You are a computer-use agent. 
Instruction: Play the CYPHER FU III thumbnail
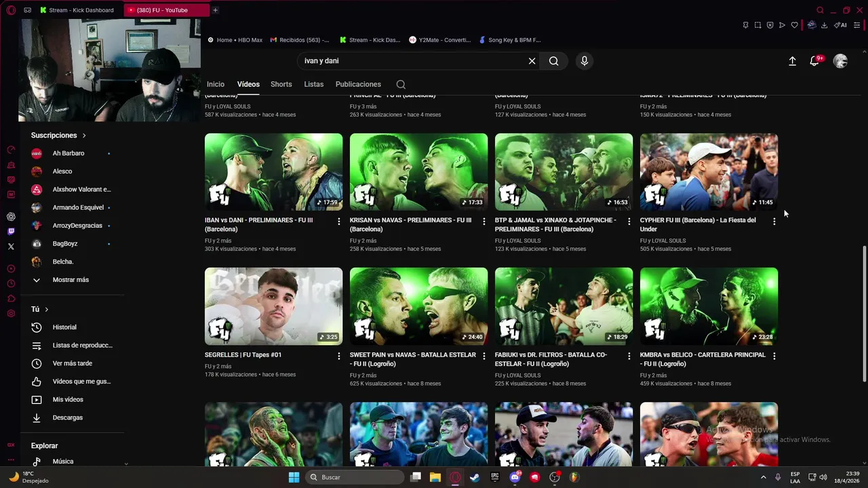coord(709,172)
